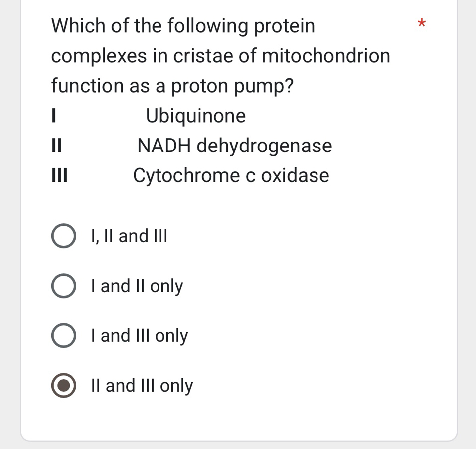
Task: Click 'Cytochrome c oxidase' in item III
Action: (231, 175)
